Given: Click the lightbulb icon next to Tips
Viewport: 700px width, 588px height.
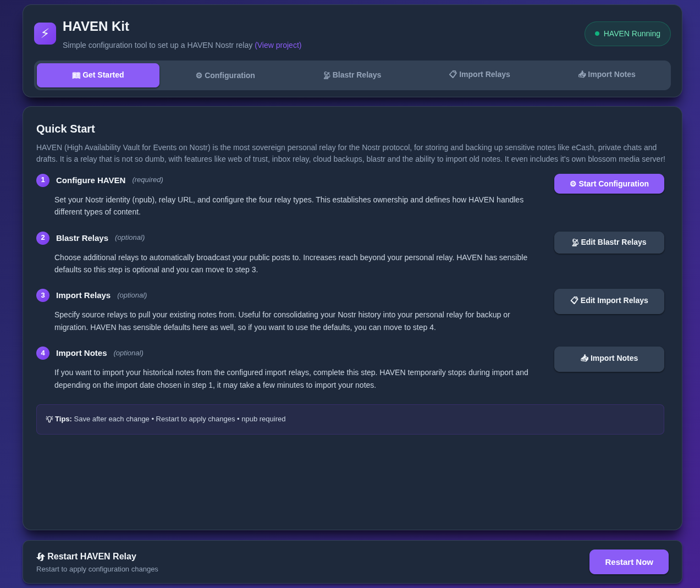Looking at the screenshot, I should (x=49, y=419).
